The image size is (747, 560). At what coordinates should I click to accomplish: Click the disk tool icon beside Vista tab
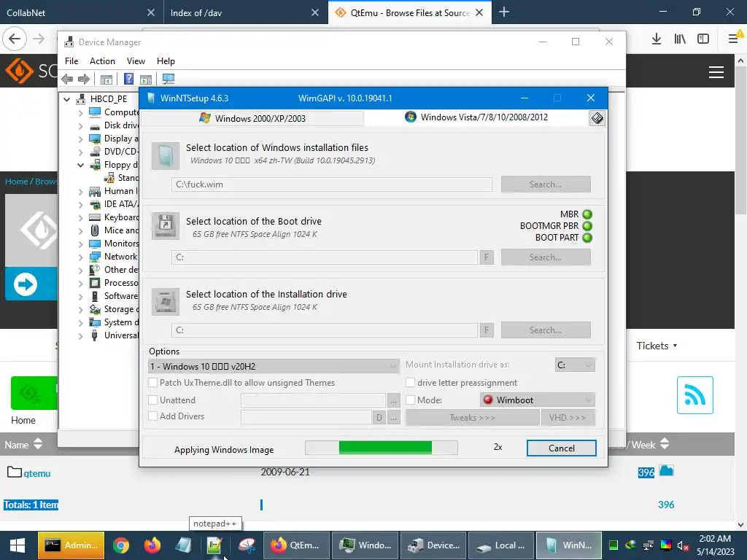pos(597,118)
